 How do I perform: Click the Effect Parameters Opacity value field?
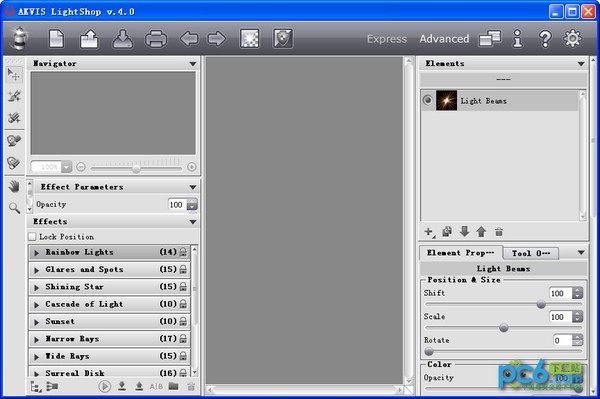(x=177, y=205)
